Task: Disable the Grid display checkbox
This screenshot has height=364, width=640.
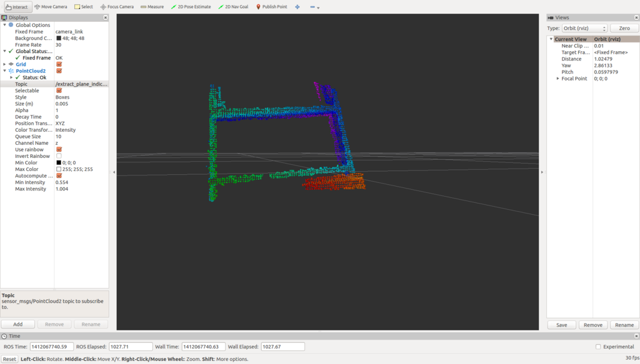Action: tap(59, 64)
